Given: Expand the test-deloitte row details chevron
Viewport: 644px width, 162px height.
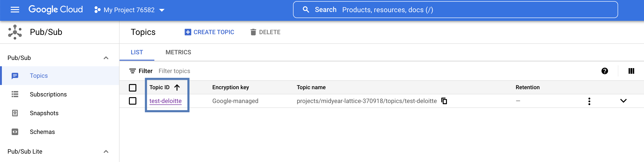Looking at the screenshot, I should tap(623, 101).
